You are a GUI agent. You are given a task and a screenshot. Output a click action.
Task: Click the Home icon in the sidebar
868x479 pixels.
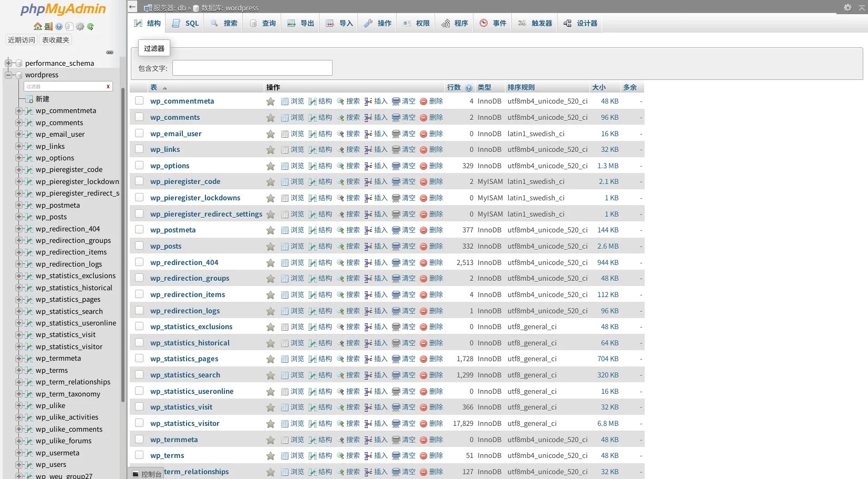37,26
